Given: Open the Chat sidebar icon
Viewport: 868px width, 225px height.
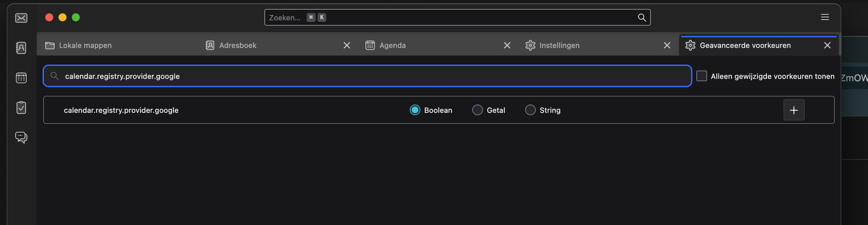Looking at the screenshot, I should coord(21,137).
